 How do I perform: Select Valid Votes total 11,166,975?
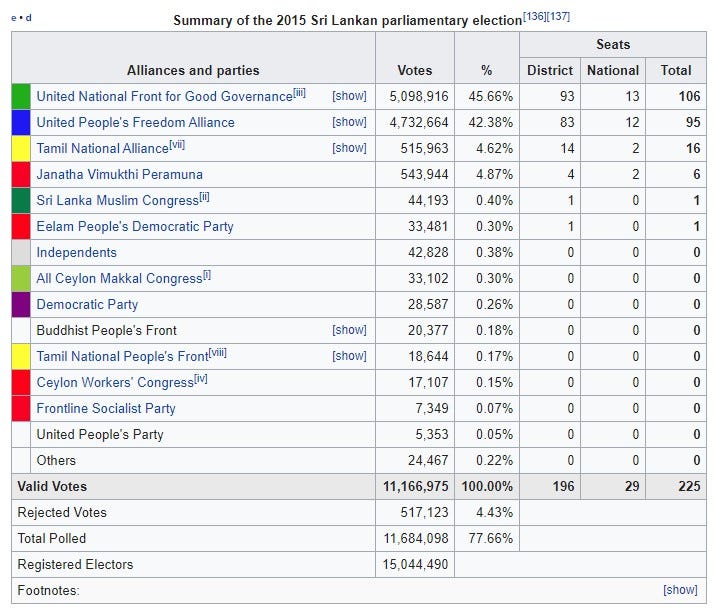(x=416, y=486)
